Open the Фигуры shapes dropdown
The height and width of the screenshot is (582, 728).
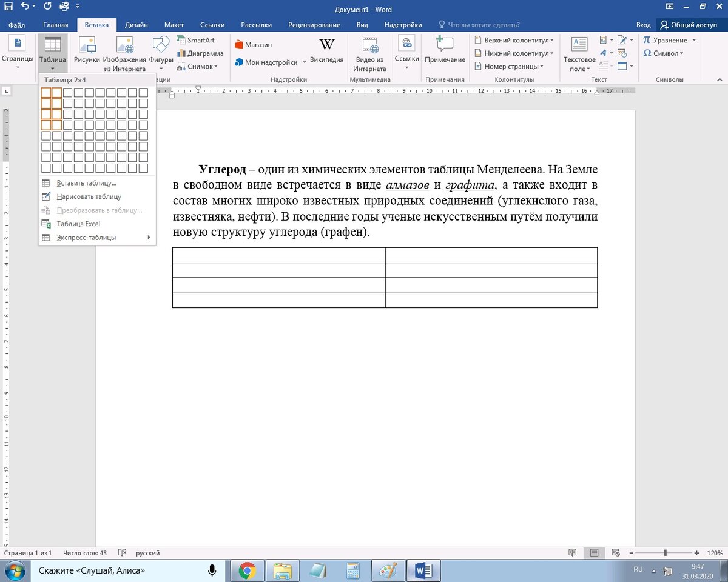tap(161, 53)
